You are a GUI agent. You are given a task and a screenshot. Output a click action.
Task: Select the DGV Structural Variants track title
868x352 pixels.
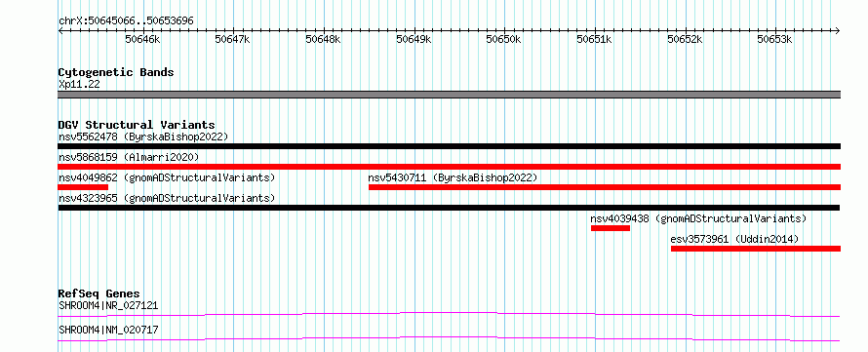click(x=137, y=125)
